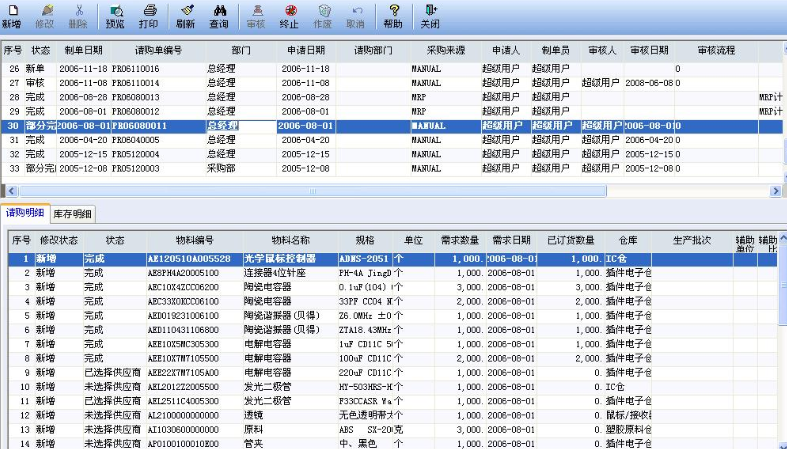The width and height of the screenshot is (787, 449).
Task: Switch to the 库存明细 tab
Action: [x=72, y=214]
